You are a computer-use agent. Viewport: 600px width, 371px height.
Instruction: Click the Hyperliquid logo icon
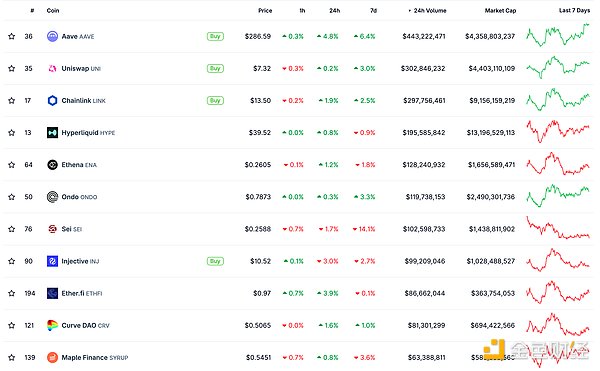(x=52, y=133)
